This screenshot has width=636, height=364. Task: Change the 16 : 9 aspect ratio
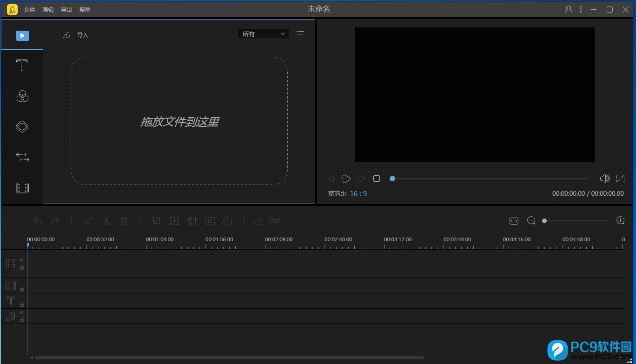pyautogui.click(x=358, y=193)
